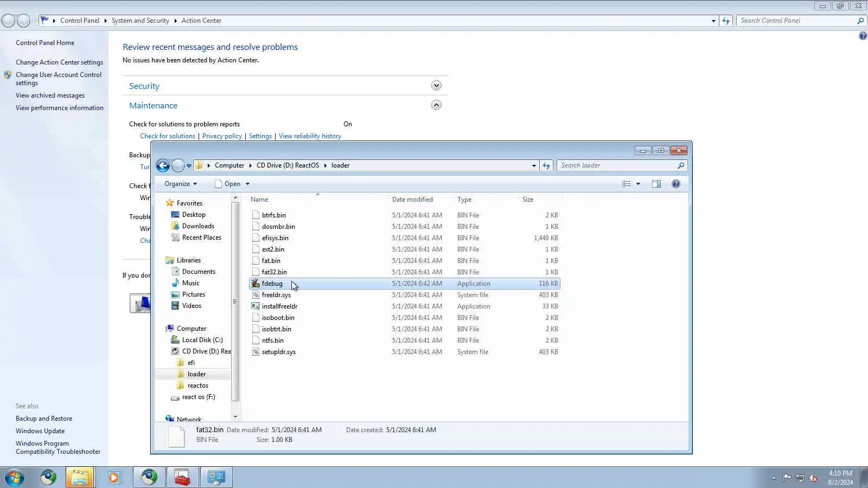Click the search magnifier in Search loader box
868x488 pixels.
[681, 165]
